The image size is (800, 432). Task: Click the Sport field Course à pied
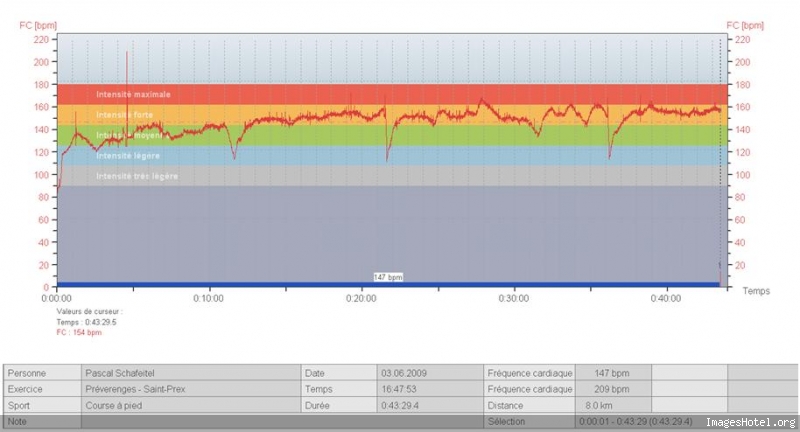(191, 405)
